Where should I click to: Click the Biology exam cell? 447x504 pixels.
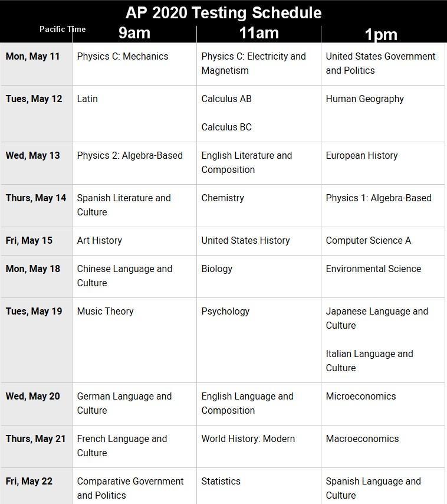(217, 269)
